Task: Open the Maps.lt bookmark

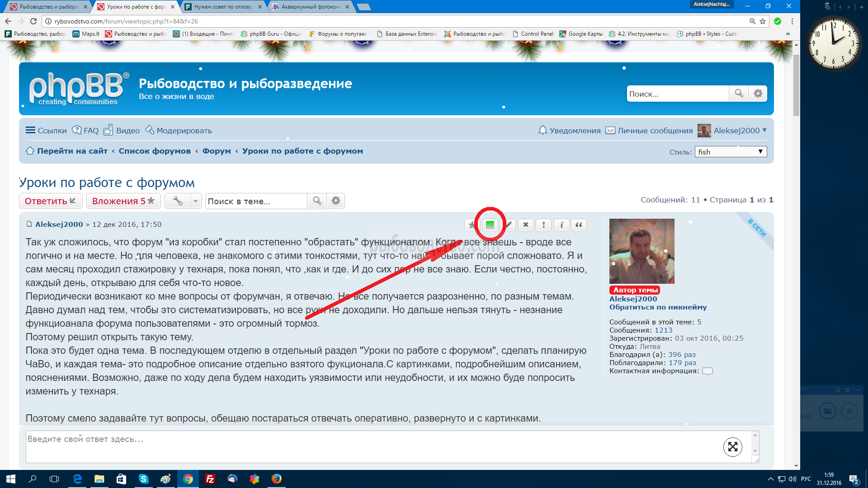Action: tap(86, 34)
